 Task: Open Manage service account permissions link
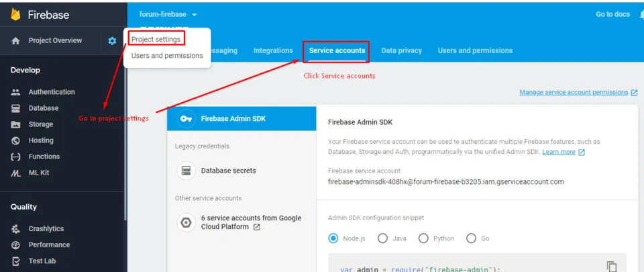pyautogui.click(x=574, y=93)
